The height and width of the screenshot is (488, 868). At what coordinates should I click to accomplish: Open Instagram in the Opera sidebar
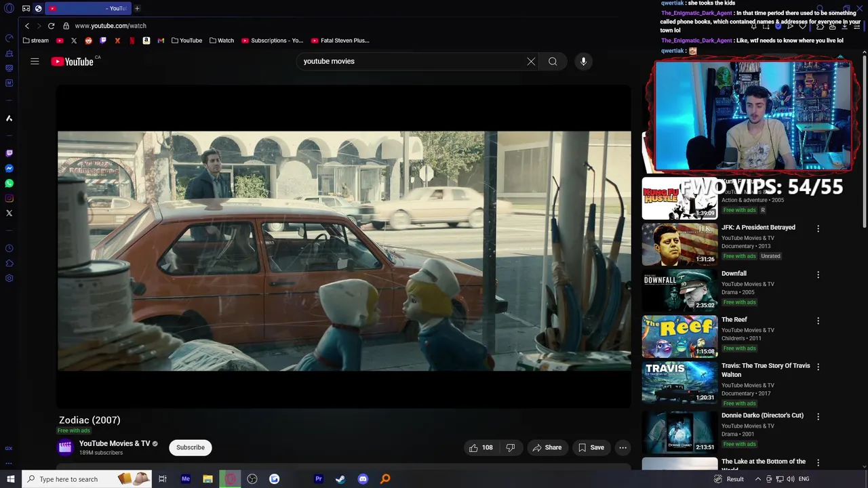click(9, 199)
